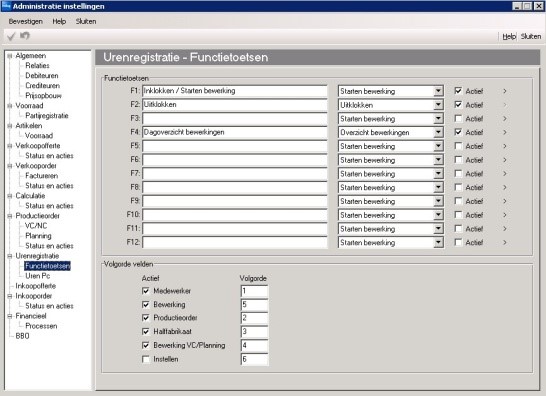Uncheck the Productieorder field checkbox
546x396 pixels.
(146, 318)
